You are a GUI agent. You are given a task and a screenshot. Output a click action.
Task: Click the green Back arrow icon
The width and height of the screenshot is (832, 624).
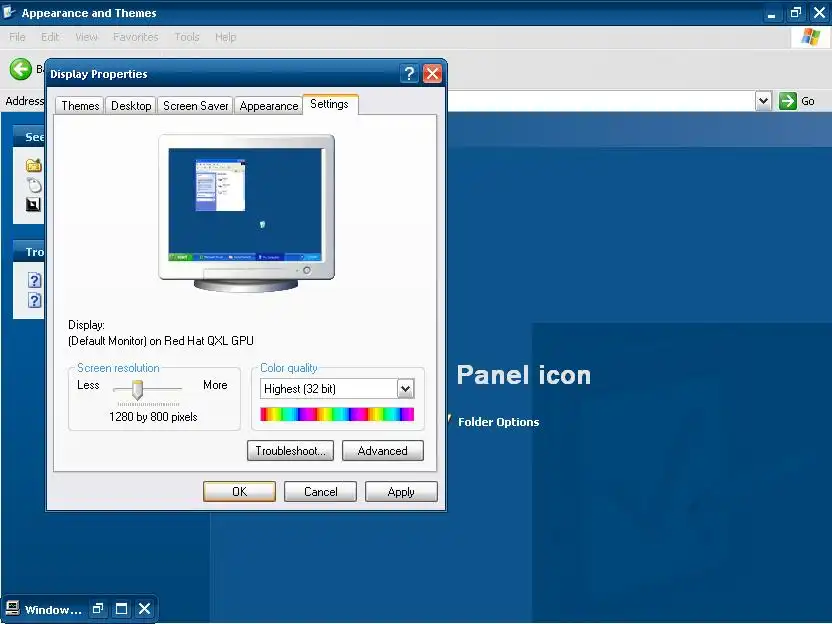(21, 69)
